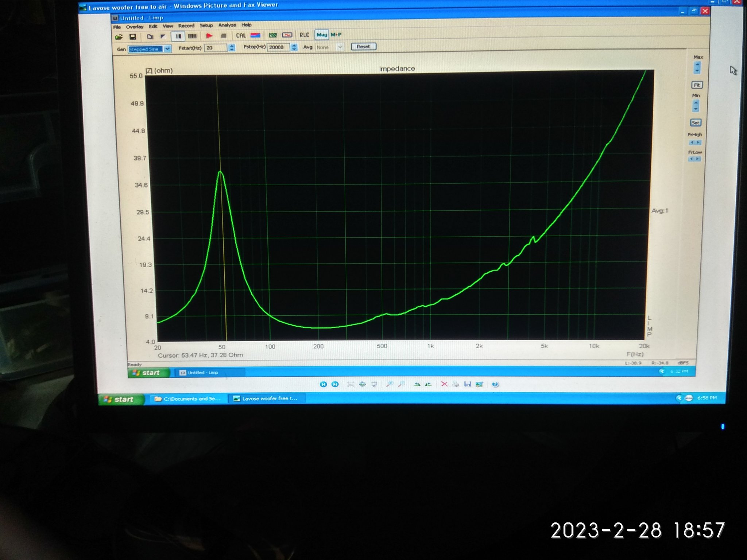Click the Fstop(Hz) field showing 20000
Viewport: 747px width, 560px height.
[279, 47]
